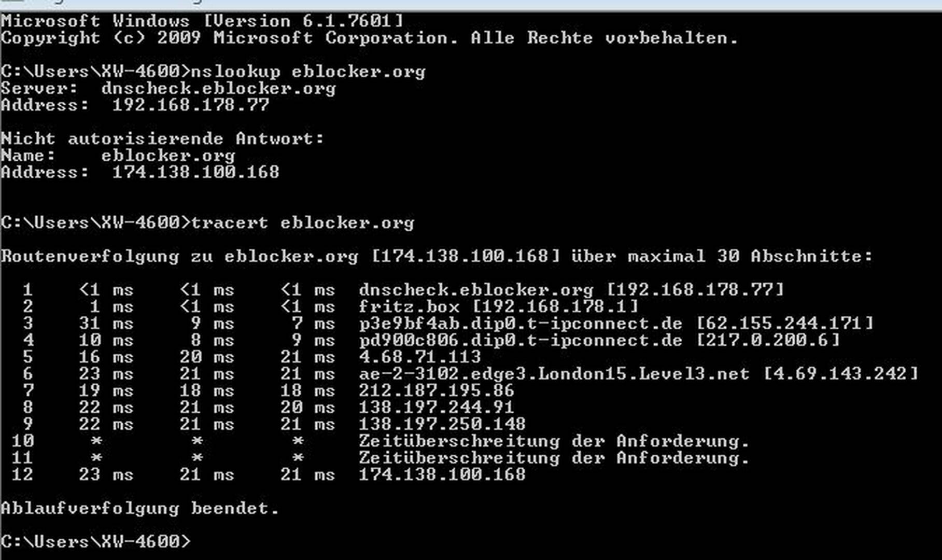
Task: Click the Routenverfolgung zu eblocker.org header line
Action: point(437,257)
